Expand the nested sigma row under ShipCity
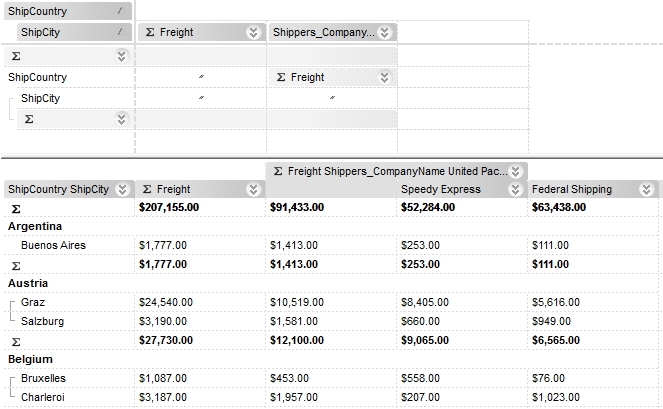The width and height of the screenshot is (663, 409). [x=122, y=119]
